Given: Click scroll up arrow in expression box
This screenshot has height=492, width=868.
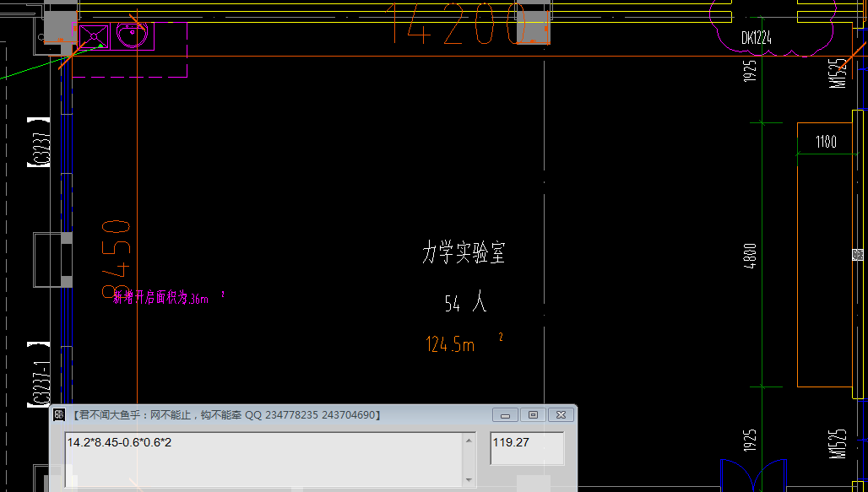Looking at the screenshot, I should tap(469, 441).
